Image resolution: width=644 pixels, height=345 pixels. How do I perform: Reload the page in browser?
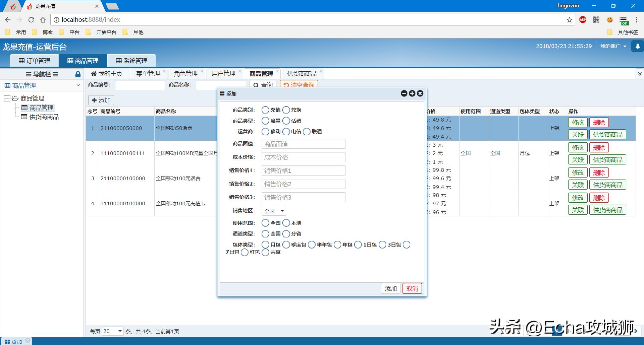[x=31, y=20]
